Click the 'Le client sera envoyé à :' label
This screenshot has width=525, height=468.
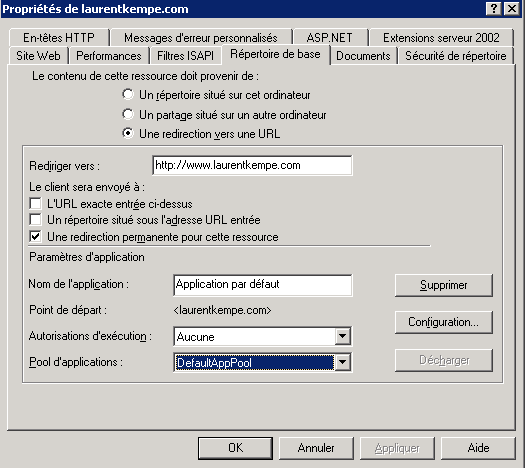pos(87,187)
